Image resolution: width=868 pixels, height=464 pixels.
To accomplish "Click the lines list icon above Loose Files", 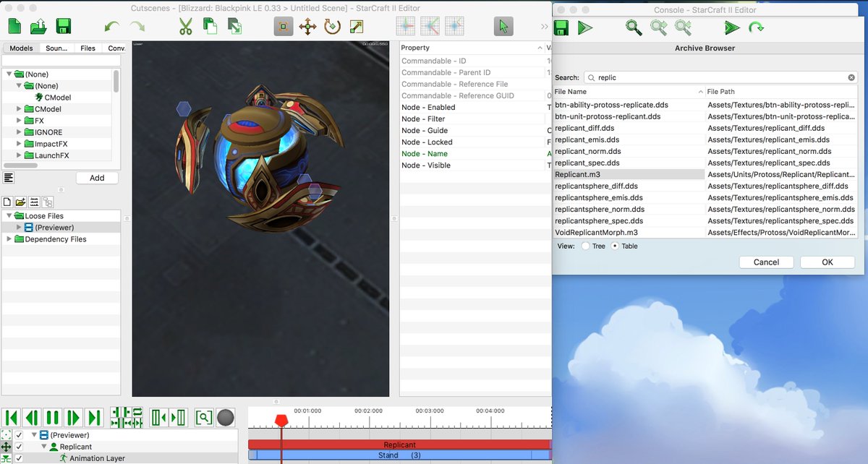I will [x=34, y=202].
